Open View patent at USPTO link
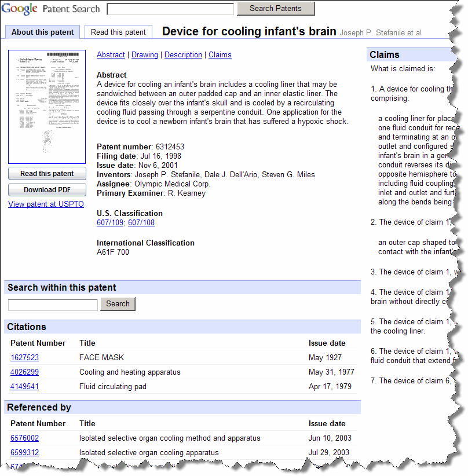The width and height of the screenshot is (468, 476). pyautogui.click(x=46, y=204)
